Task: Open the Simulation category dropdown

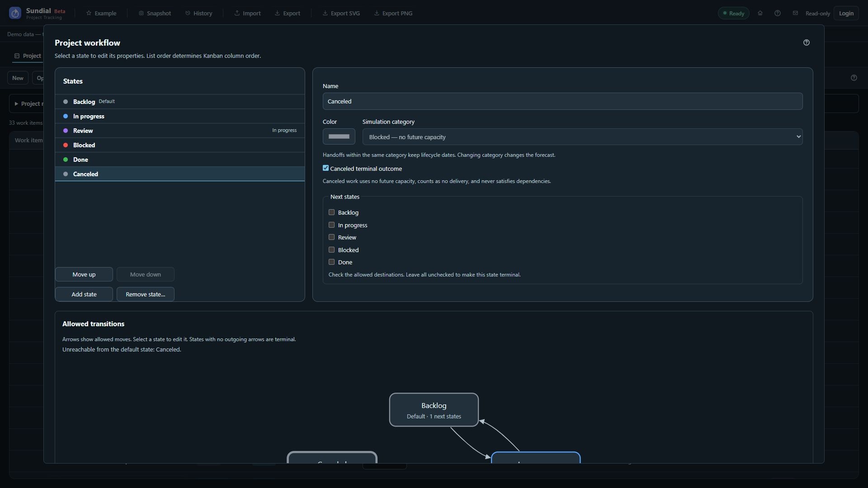Action: click(x=582, y=137)
